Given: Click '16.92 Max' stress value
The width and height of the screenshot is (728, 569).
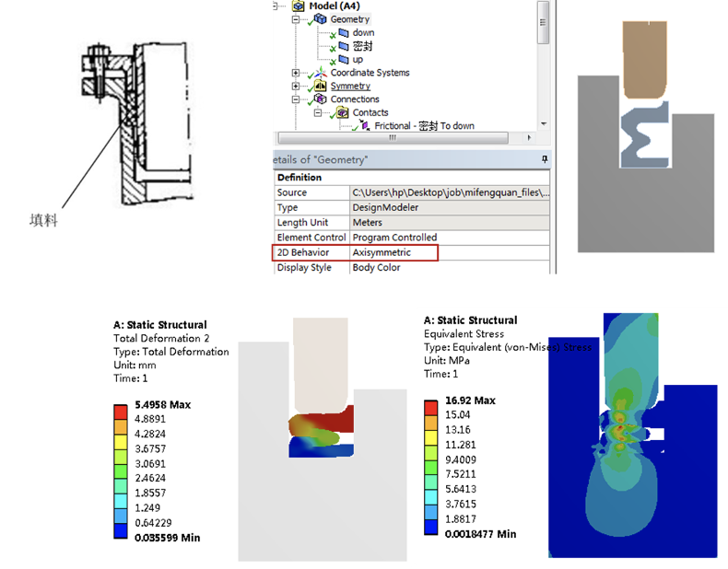Looking at the screenshot, I should [470, 401].
